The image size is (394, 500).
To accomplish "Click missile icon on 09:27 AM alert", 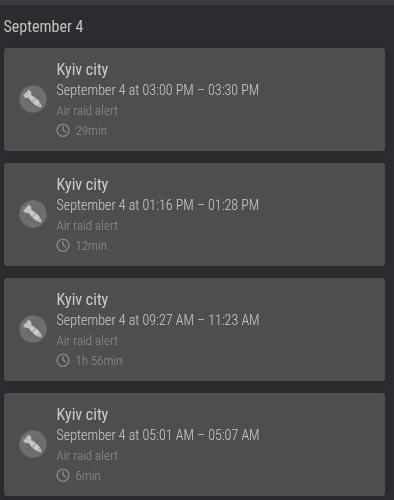I will tap(33, 329).
